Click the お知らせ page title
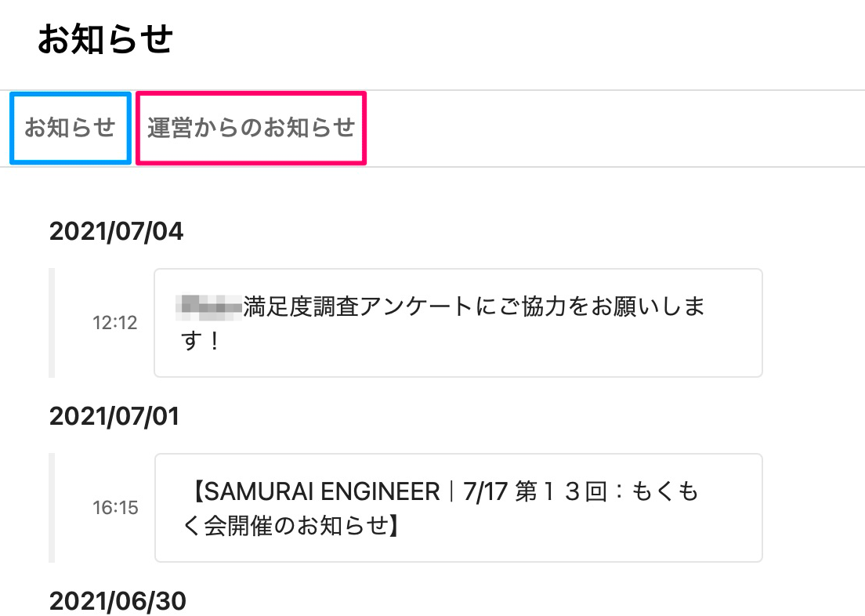Image resolution: width=865 pixels, height=616 pixels. point(105,39)
